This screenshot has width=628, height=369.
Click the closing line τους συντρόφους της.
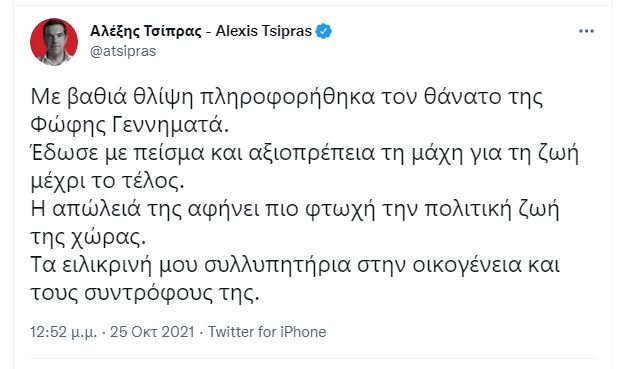[x=145, y=293]
